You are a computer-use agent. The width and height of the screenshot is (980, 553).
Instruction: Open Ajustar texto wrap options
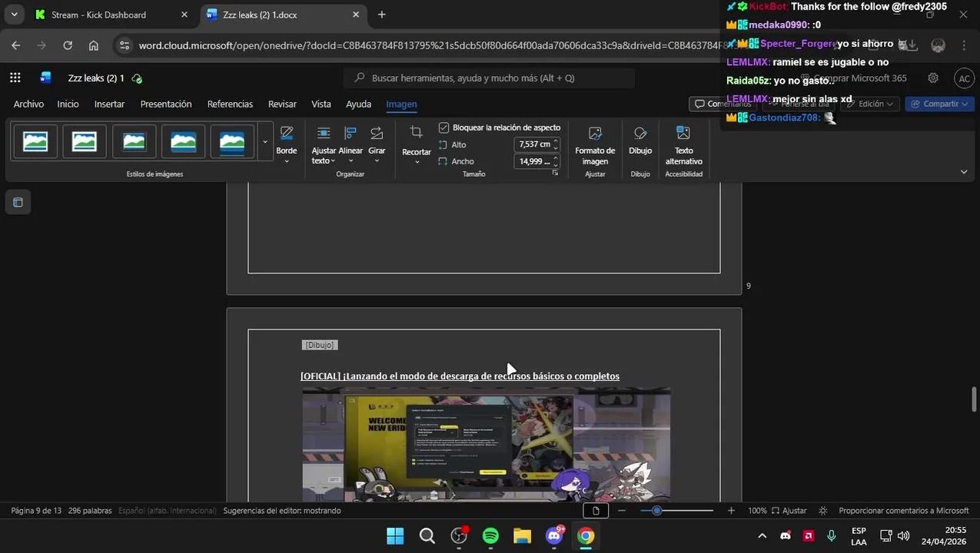point(324,144)
